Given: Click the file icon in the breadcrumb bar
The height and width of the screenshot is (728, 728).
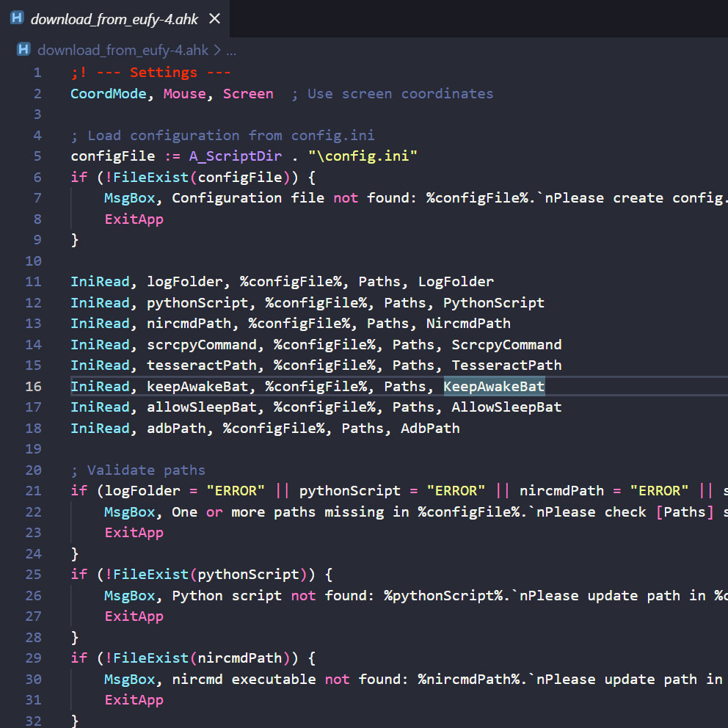Looking at the screenshot, I should click(23, 50).
